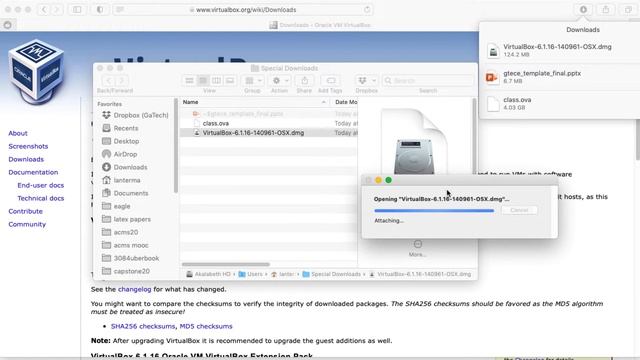Image resolution: width=640 pixels, height=360 pixels.
Task: Click disk image preview thumbnail in Finder
Action: (x=414, y=143)
